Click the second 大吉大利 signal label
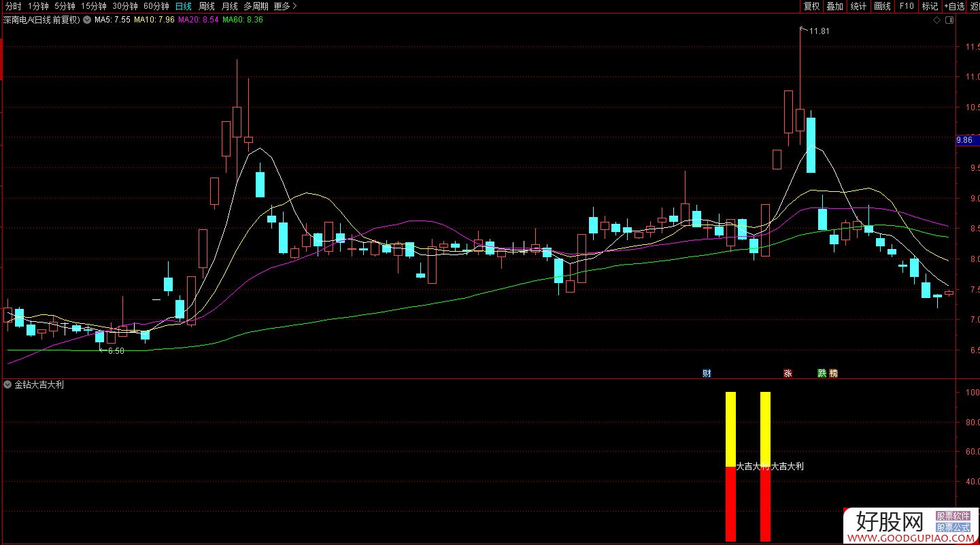The image size is (980, 545). [787, 467]
